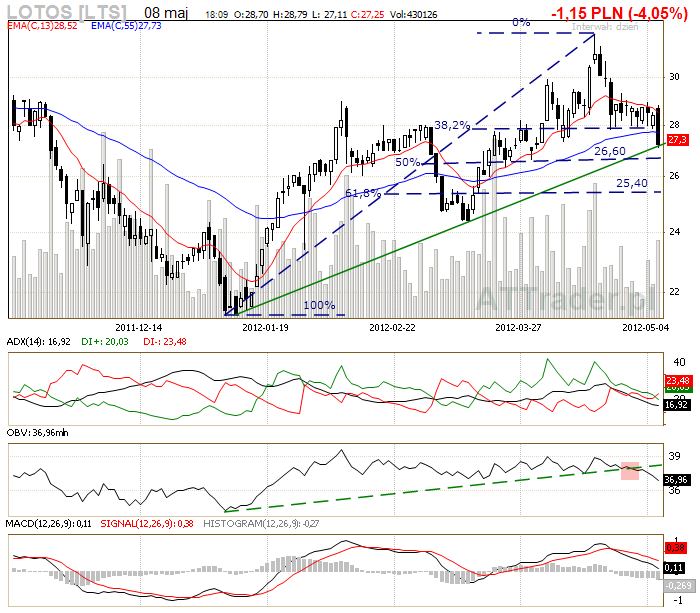Click the EMA(C,55) 27,73 legend label
This screenshot has width=700, height=613.
[126, 26]
